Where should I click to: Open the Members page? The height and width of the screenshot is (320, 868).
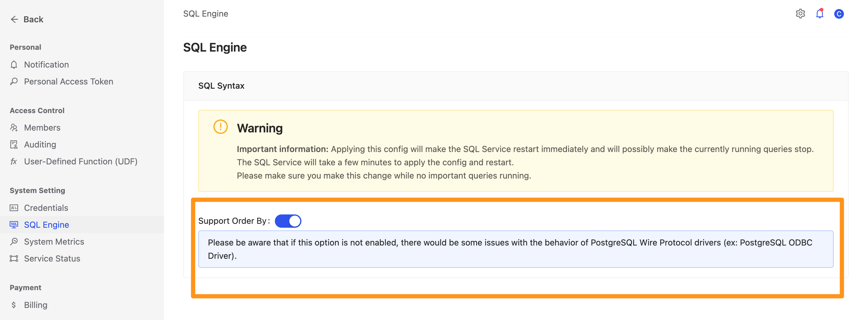[42, 128]
